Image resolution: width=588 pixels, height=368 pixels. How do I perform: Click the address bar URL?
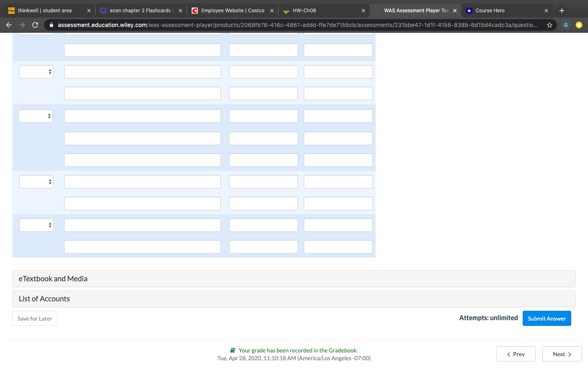[x=297, y=25]
